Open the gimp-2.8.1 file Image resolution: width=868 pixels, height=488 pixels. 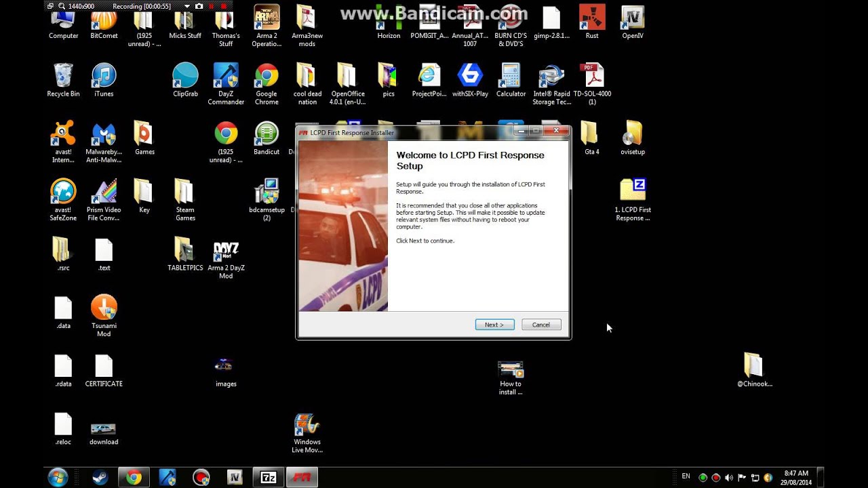pos(551,23)
